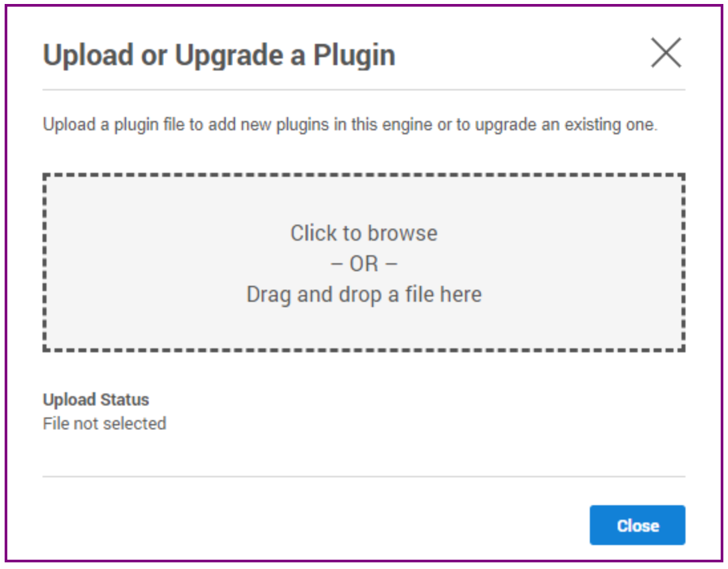The height and width of the screenshot is (569, 728).
Task: Click the word "browse" in the drop zone
Action: tap(403, 233)
